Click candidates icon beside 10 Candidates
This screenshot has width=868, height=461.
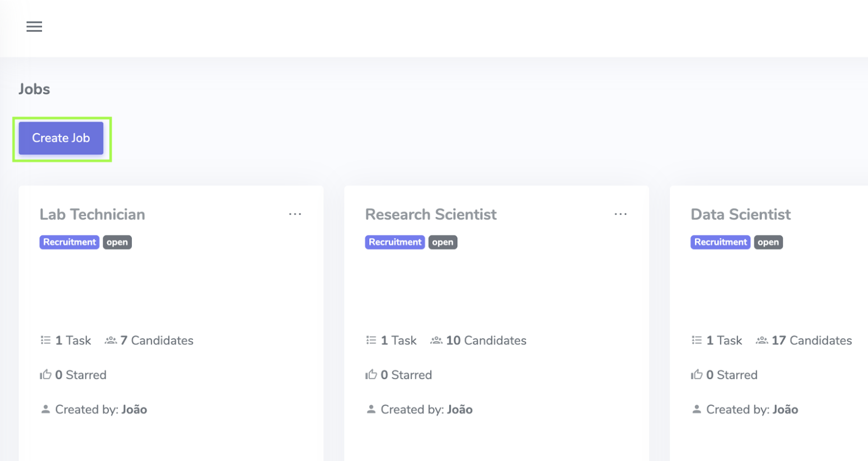coord(436,340)
